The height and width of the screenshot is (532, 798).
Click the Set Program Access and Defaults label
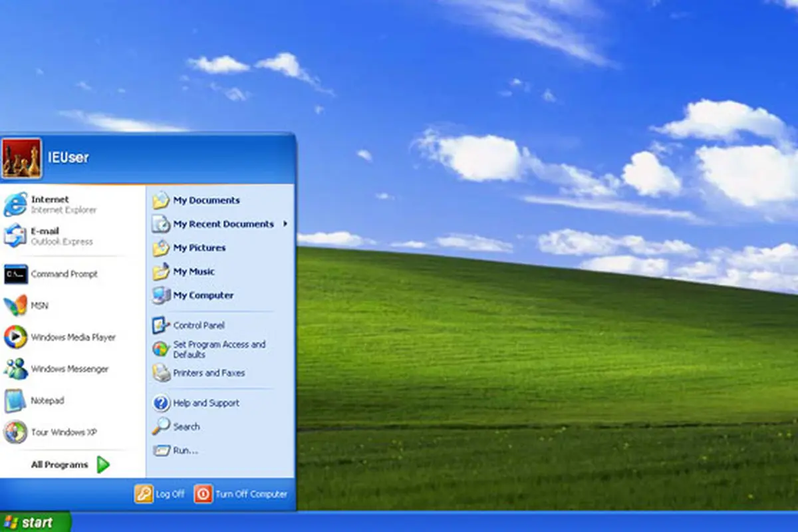coord(219,349)
